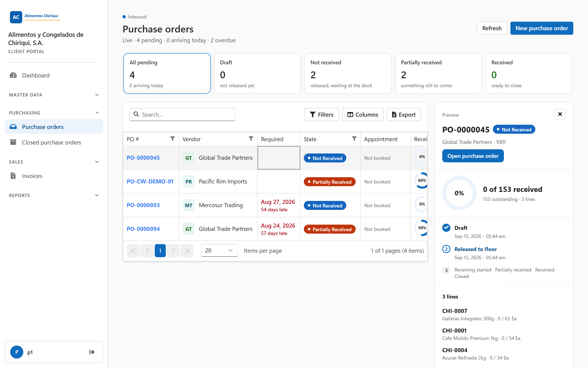Click the Refresh button

click(x=492, y=28)
